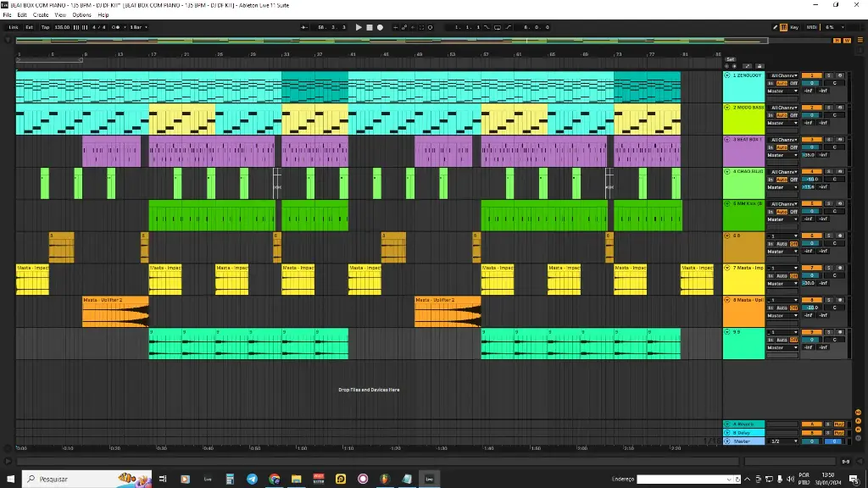Set MODO BASS monitor to Off
The image size is (868, 488).
tap(793, 115)
